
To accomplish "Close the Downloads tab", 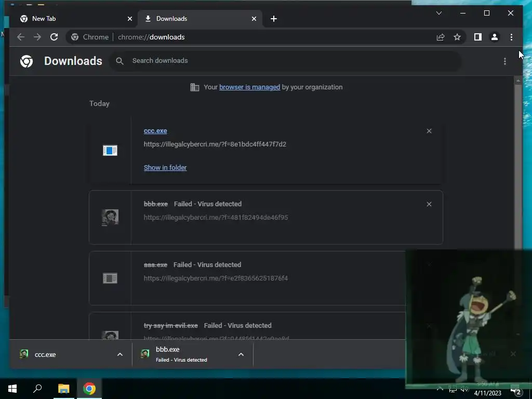I will pyautogui.click(x=254, y=19).
